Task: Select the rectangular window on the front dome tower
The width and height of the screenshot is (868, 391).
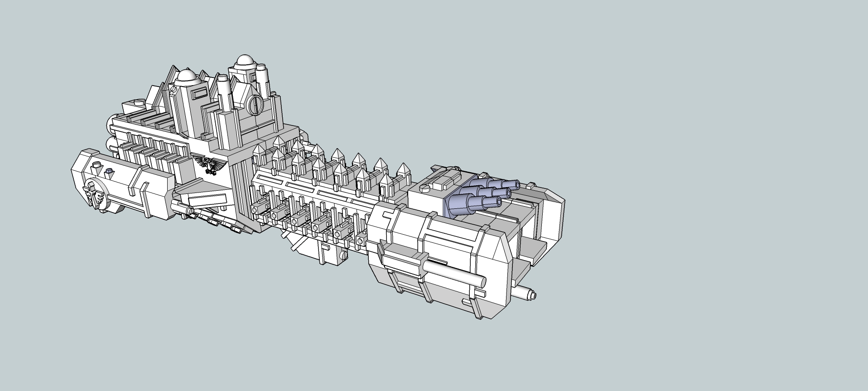Action: click(x=198, y=94)
